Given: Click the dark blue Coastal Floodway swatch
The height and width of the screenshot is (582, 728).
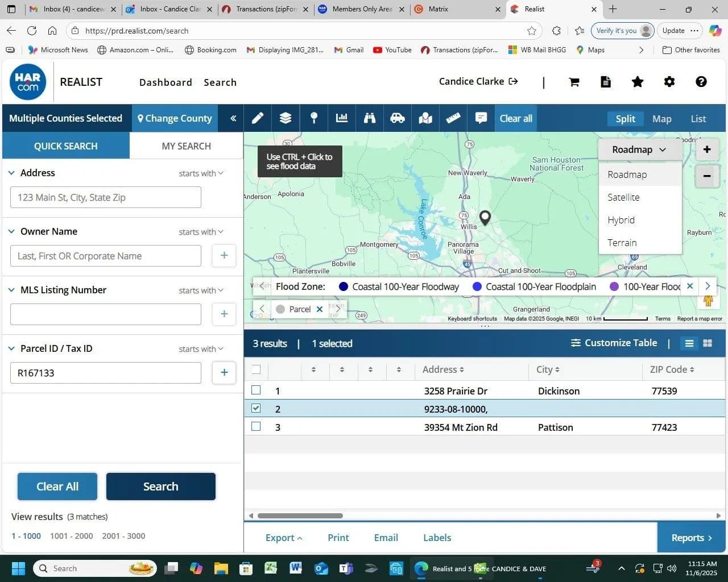Looking at the screenshot, I should point(344,287).
